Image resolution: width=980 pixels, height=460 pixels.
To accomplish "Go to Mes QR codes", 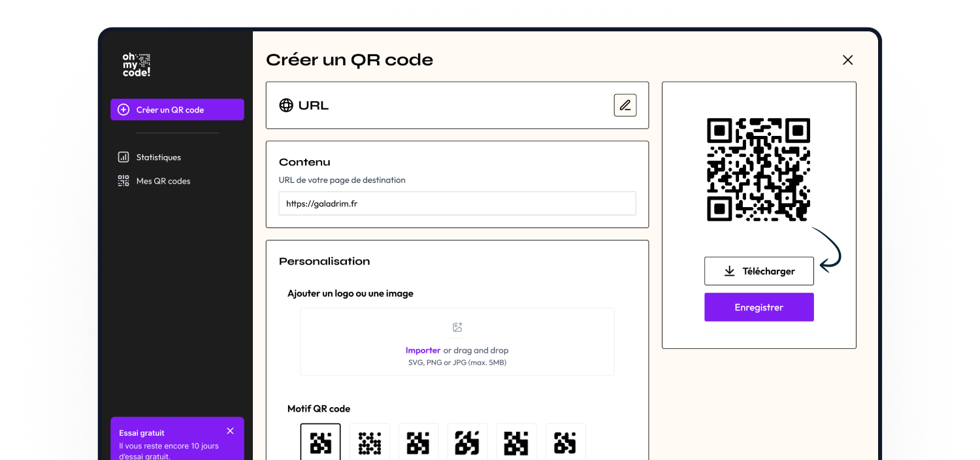I will (x=163, y=181).
